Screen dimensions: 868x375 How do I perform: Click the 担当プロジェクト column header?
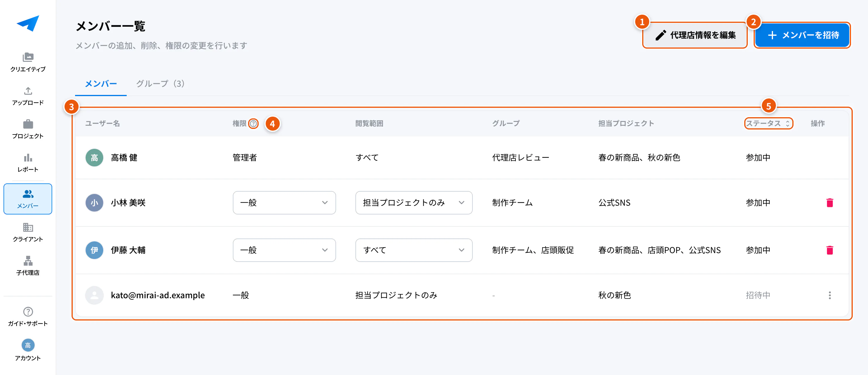pyautogui.click(x=626, y=124)
